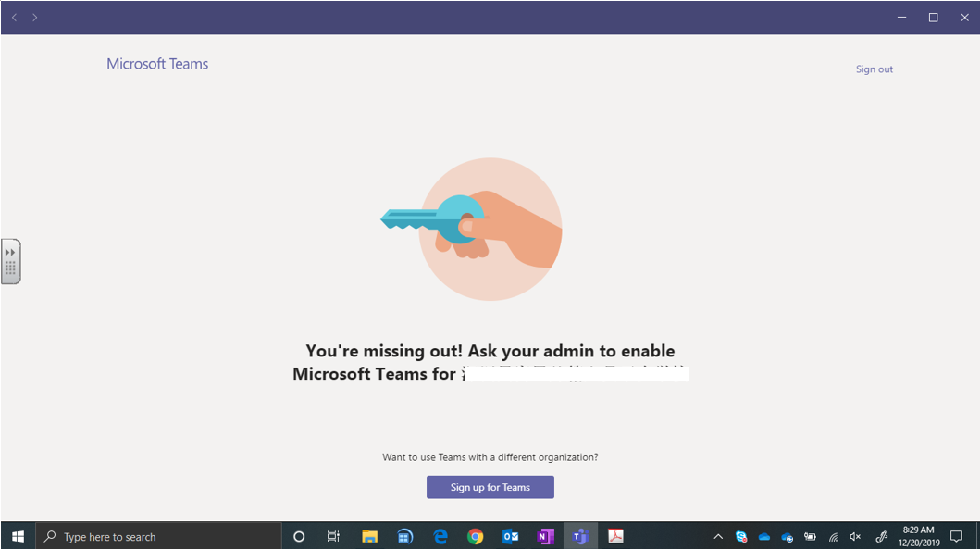Go forward with the right arrow
980x549 pixels.
pyautogui.click(x=35, y=18)
